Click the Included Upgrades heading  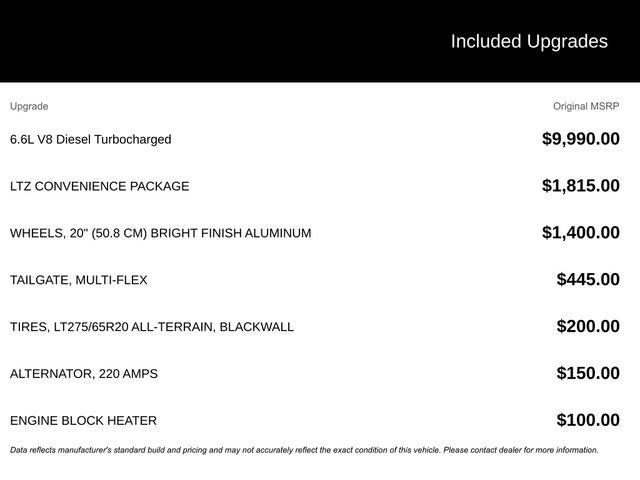pyautogui.click(x=528, y=41)
